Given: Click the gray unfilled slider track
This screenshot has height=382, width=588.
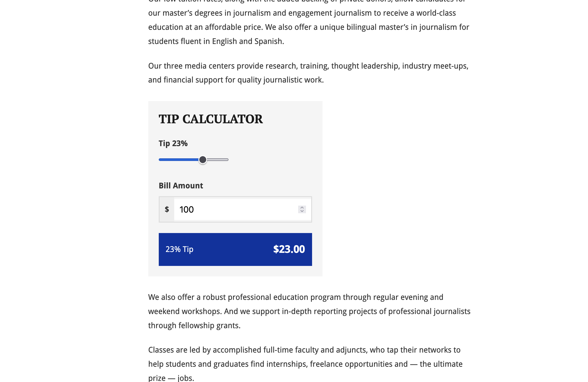Looking at the screenshot, I should [x=219, y=160].
